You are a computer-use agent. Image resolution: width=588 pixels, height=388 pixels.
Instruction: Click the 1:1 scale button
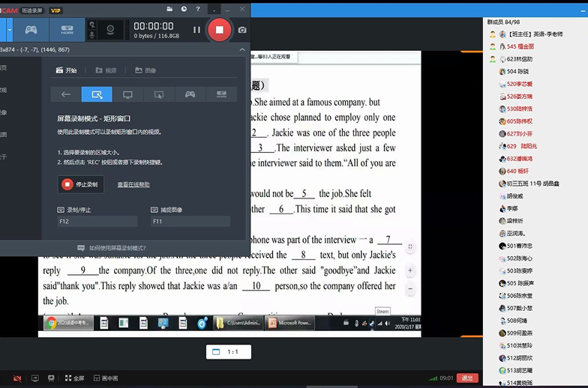(228, 352)
